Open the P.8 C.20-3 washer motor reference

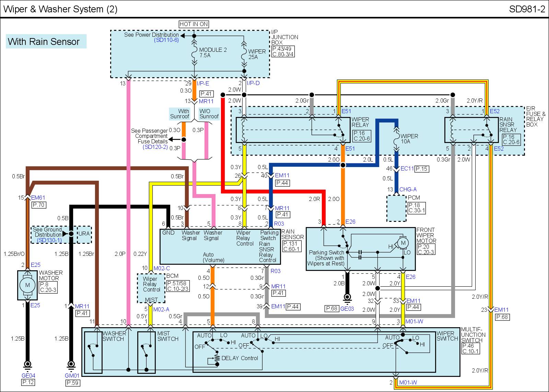click(48, 287)
